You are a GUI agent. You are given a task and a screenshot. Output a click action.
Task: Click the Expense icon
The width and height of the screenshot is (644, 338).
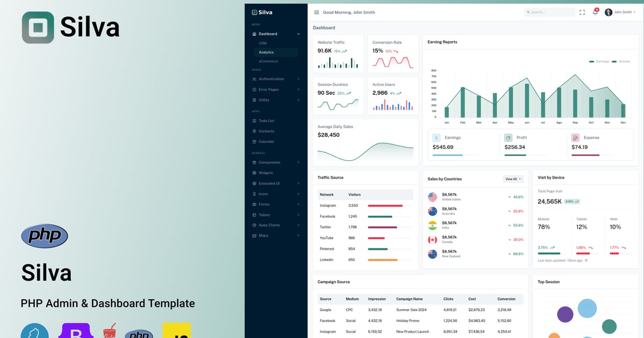[x=575, y=138]
